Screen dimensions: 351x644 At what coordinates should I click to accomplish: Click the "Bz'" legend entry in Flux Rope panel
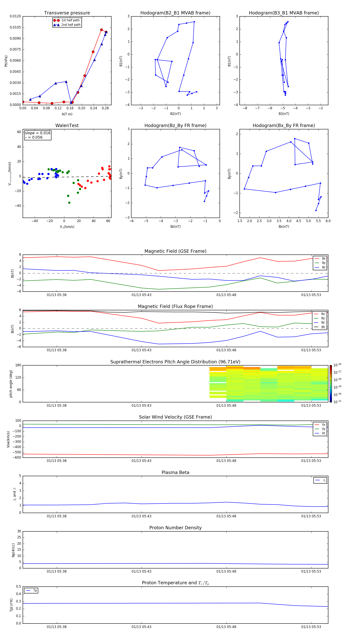(320, 323)
